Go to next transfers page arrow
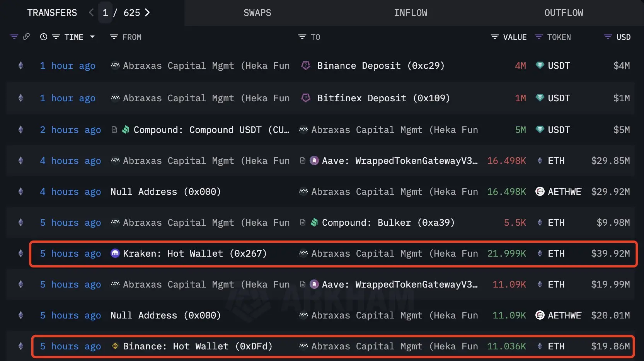The height and width of the screenshot is (361, 644). click(x=147, y=13)
